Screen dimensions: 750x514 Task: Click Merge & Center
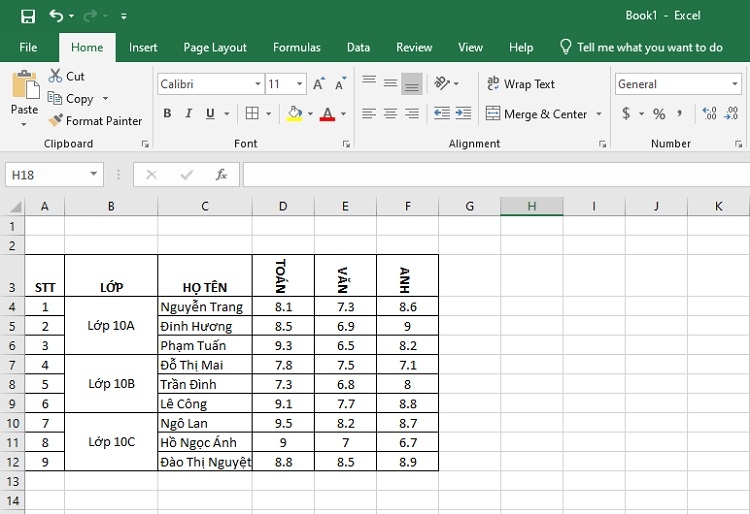click(x=536, y=114)
